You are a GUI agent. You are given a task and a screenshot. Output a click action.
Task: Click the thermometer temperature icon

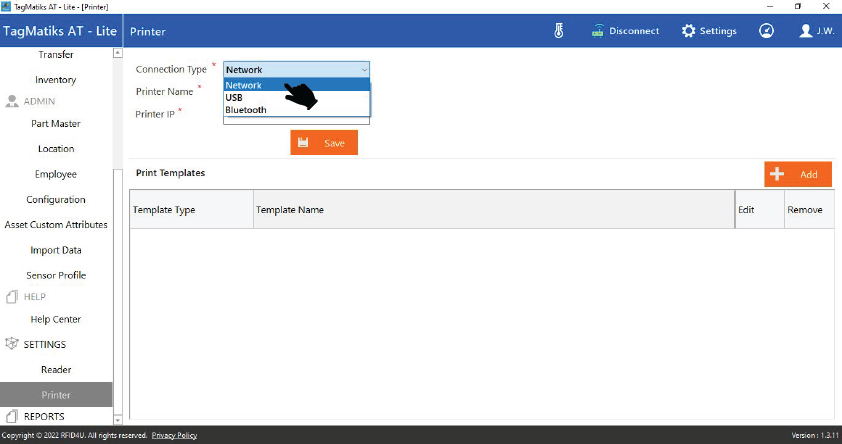[559, 31]
